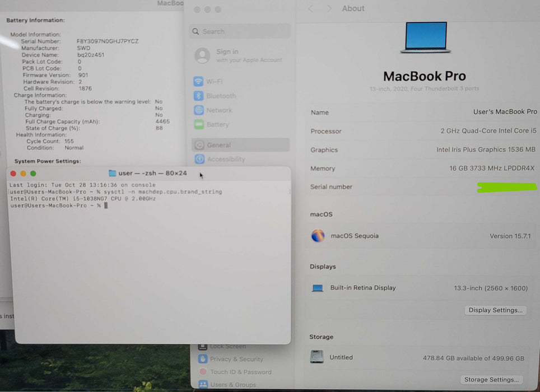Screen dimensions: 540x392
Task: Click Cycle Count 155 row
Action: [50, 141]
